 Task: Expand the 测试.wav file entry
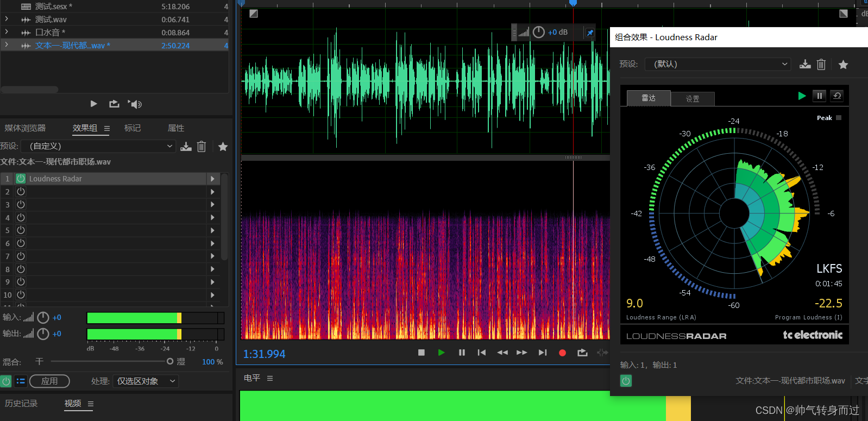(7, 19)
